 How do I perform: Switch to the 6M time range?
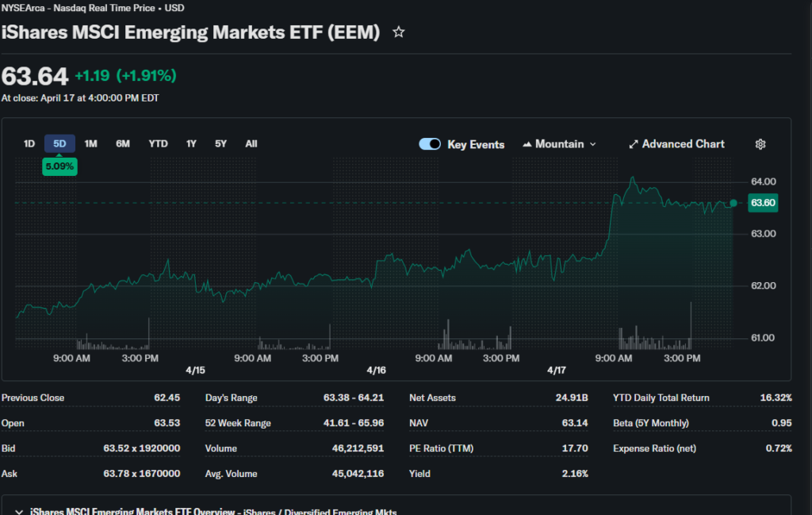click(x=123, y=143)
